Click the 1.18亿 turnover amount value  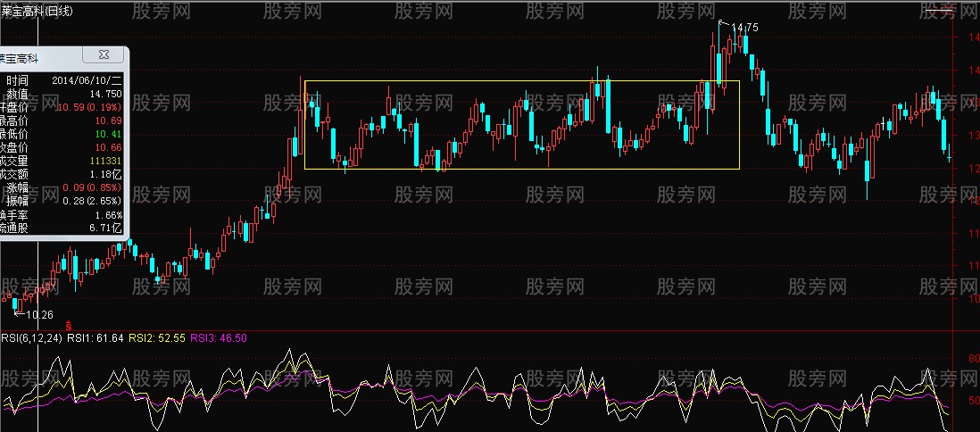107,174
